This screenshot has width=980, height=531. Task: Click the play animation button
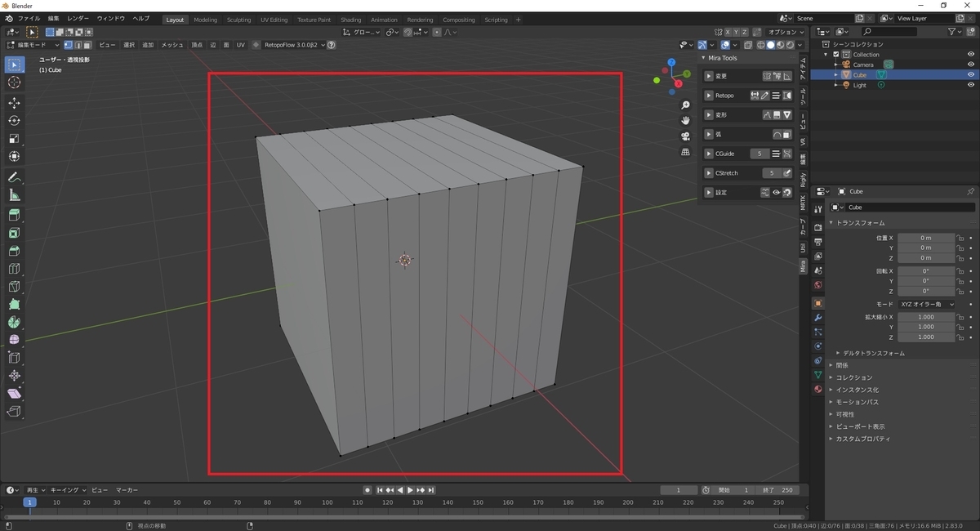click(410, 490)
